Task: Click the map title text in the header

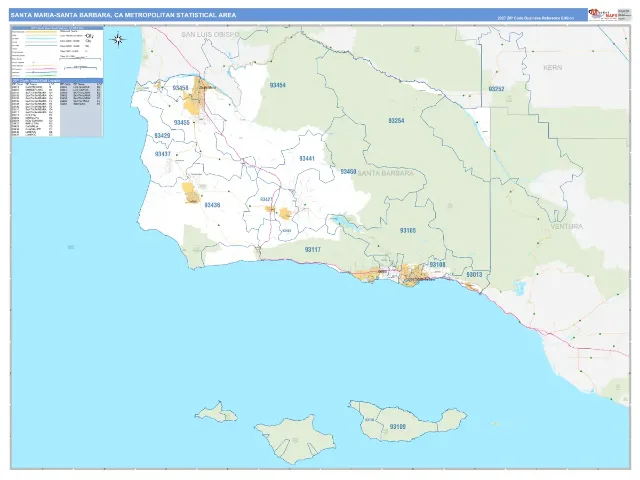Action: click(123, 15)
